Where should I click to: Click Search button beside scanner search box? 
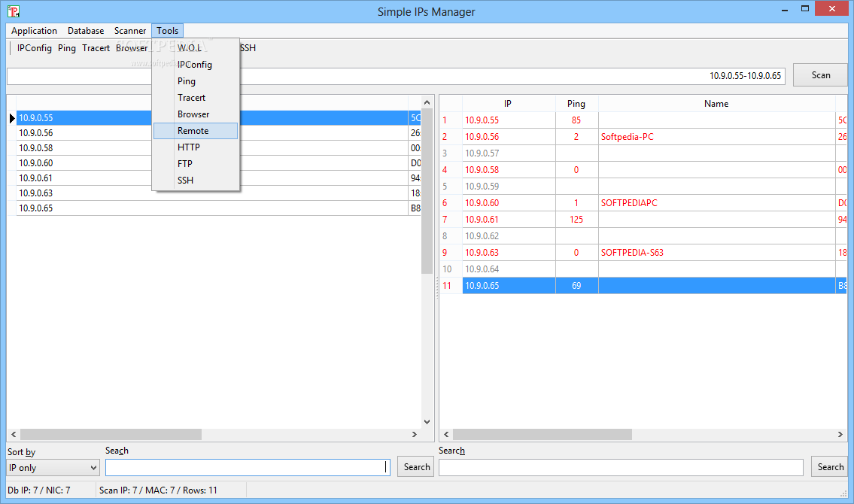click(x=830, y=467)
